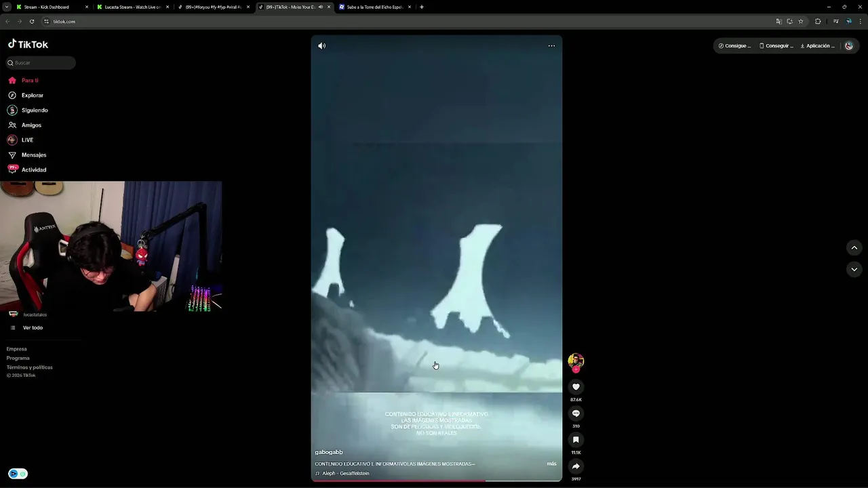
Task: Click the first Consigue button with coin icon
Action: coord(734,46)
